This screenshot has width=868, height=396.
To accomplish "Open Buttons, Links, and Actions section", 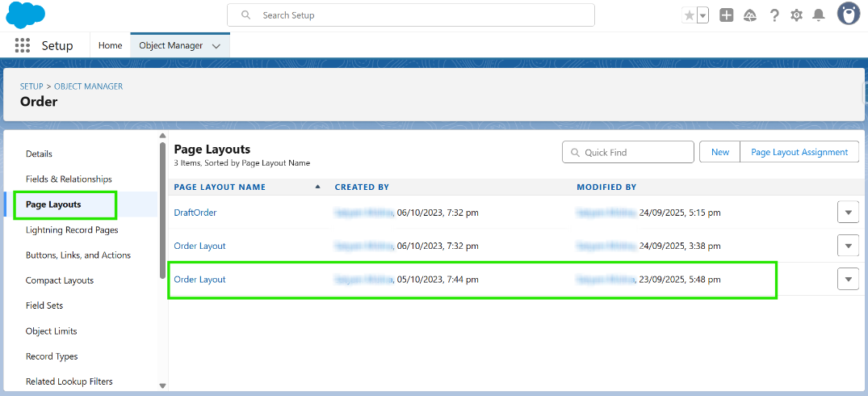I will pos(78,255).
